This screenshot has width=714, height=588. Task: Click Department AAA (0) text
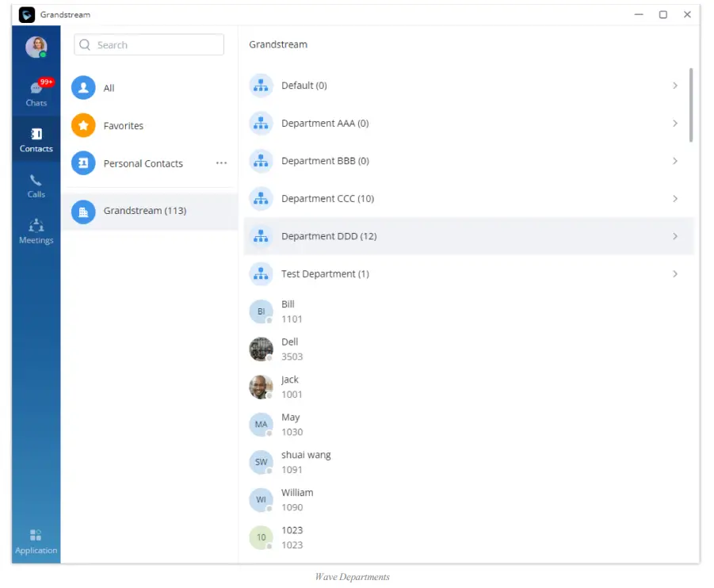(325, 124)
